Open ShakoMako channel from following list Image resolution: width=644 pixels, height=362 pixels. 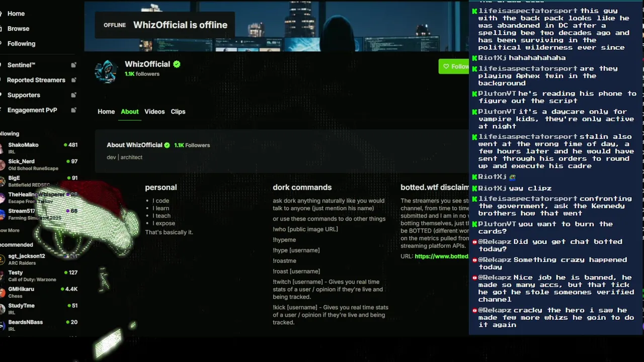pyautogui.click(x=39, y=148)
